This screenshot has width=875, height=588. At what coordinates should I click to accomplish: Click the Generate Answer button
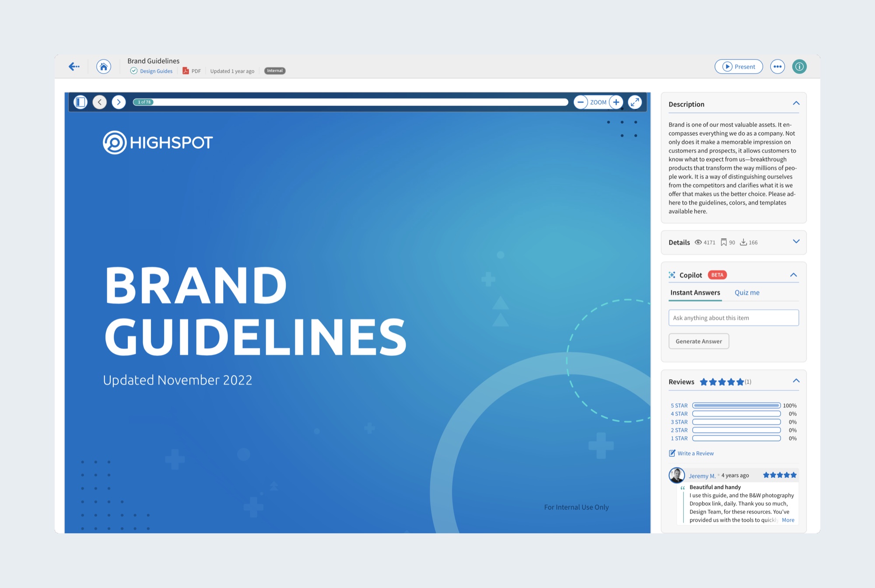pyautogui.click(x=699, y=341)
